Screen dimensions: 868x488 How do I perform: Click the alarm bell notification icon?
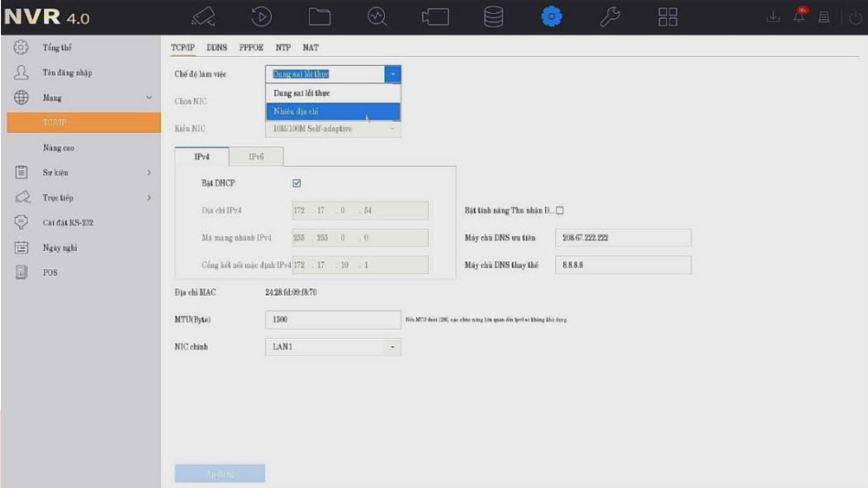point(803,17)
